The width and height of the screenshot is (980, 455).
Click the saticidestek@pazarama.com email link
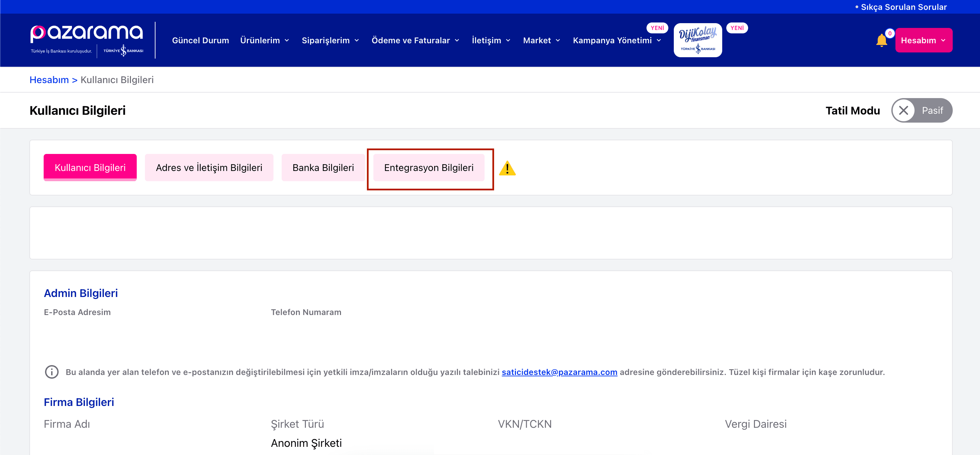(559, 372)
